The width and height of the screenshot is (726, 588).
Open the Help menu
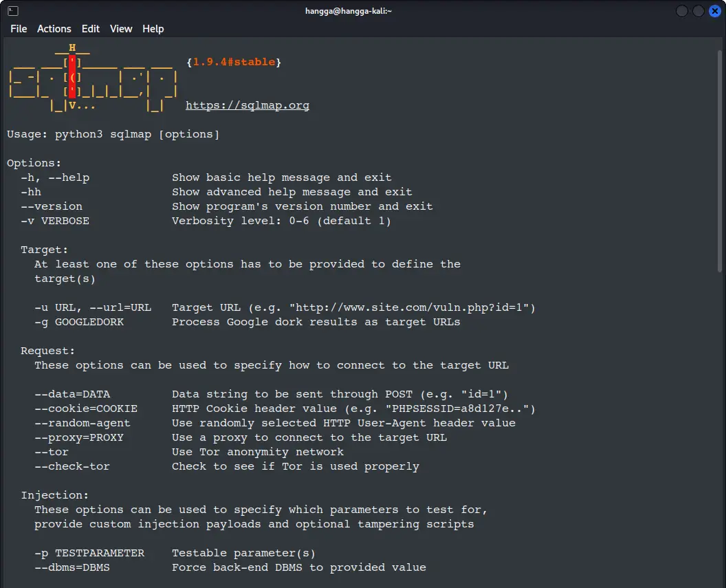coord(153,29)
